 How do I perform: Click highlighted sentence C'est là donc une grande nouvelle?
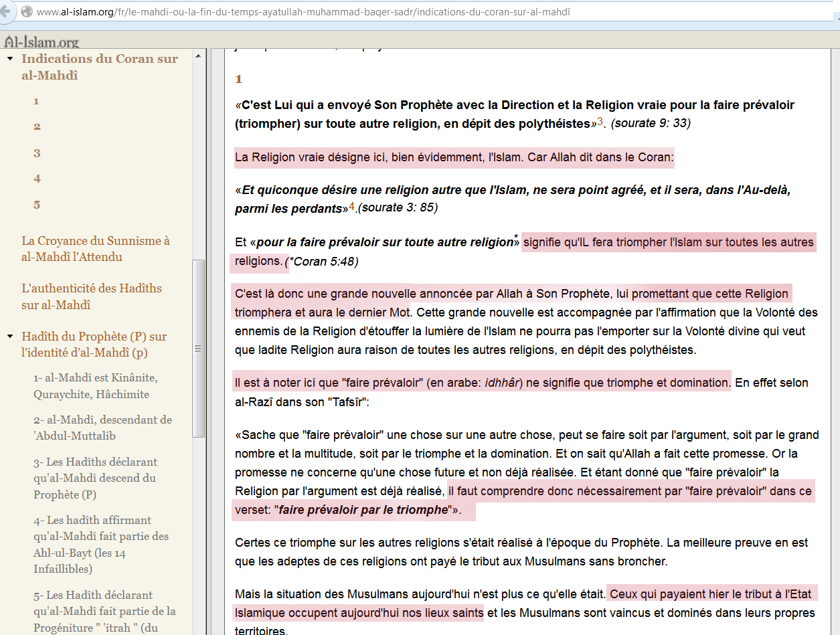(513, 303)
